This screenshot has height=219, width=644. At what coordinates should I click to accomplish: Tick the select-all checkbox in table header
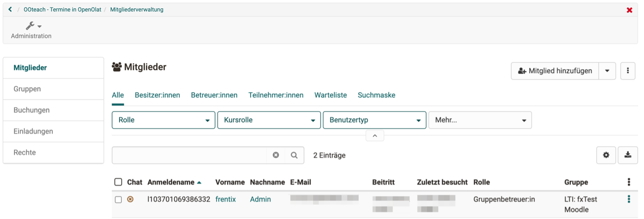pyautogui.click(x=118, y=182)
